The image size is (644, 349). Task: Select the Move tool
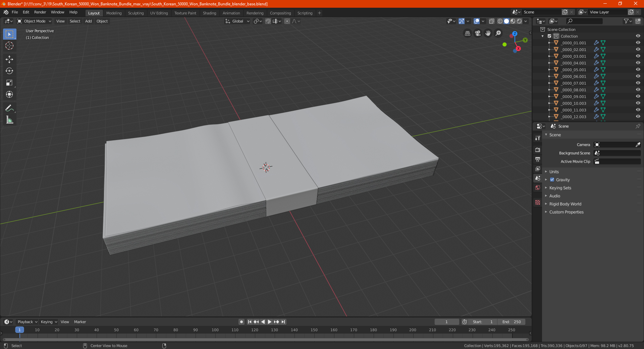point(9,59)
